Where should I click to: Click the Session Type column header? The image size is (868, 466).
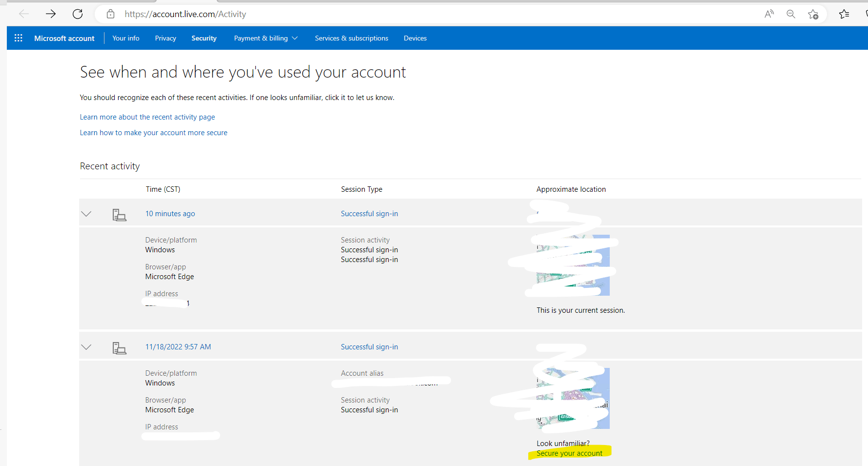[x=362, y=189]
